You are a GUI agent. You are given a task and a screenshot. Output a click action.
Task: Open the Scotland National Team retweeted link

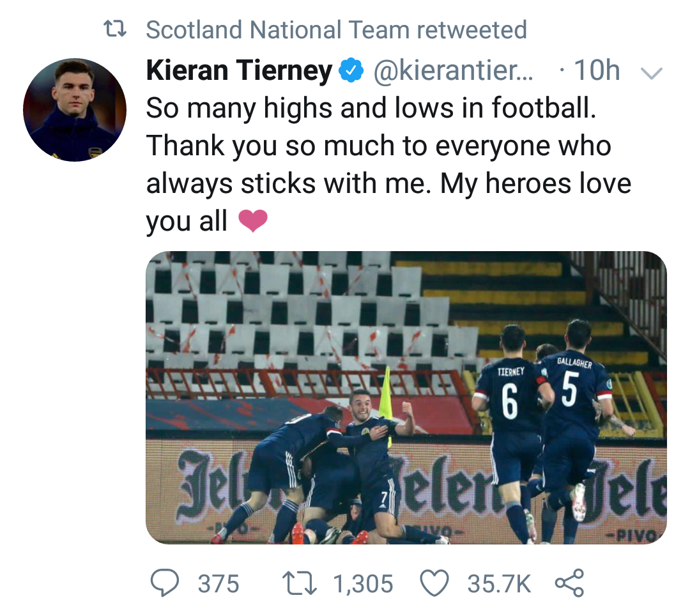(x=336, y=29)
